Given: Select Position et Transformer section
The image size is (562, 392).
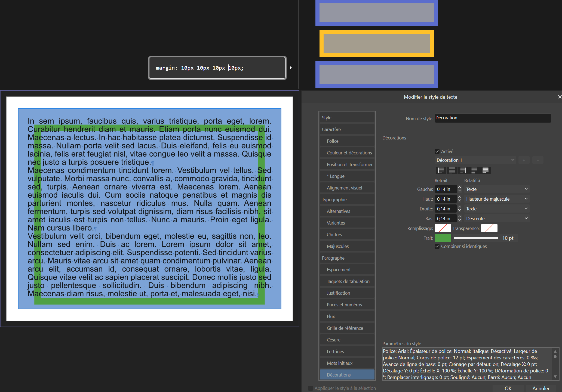Looking at the screenshot, I should tap(347, 164).
